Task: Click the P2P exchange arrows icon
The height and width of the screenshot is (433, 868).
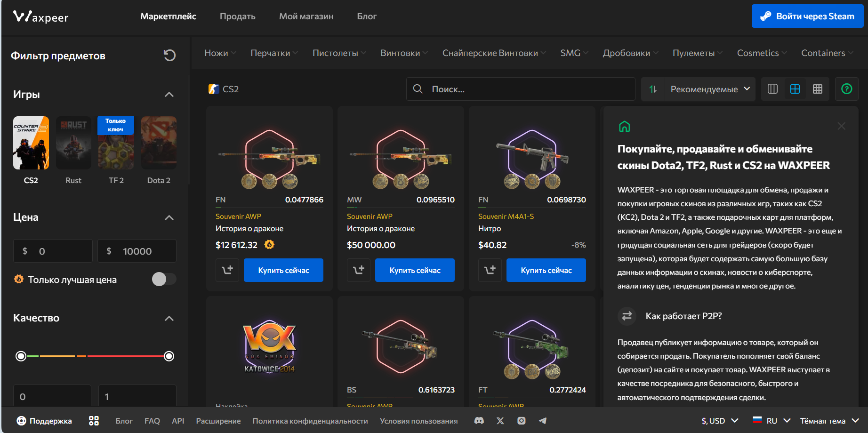Action: [x=627, y=316]
